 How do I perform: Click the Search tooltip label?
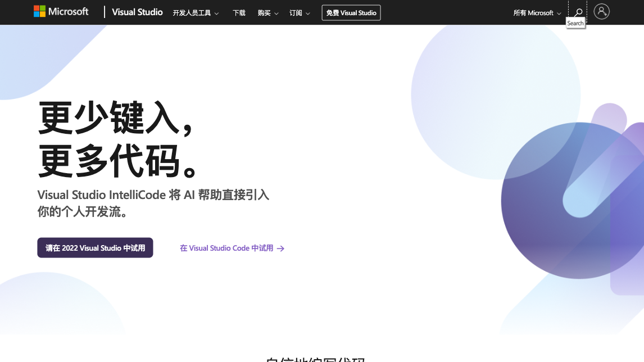click(x=575, y=24)
